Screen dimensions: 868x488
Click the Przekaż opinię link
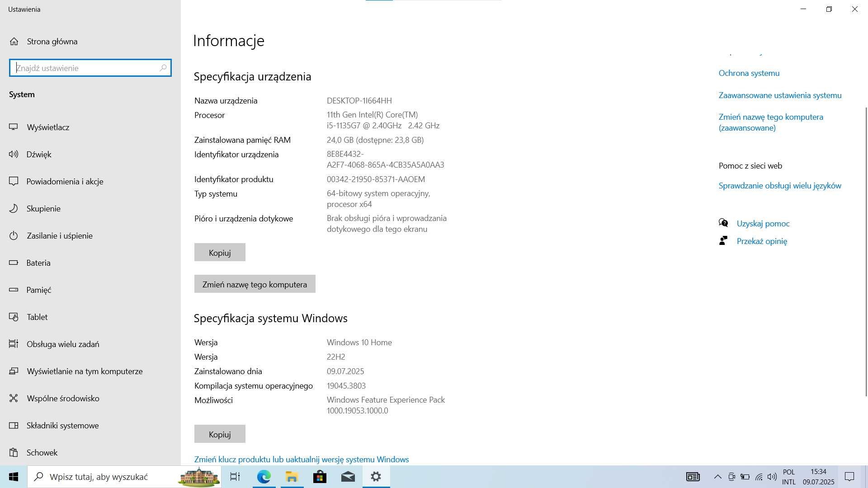point(762,241)
